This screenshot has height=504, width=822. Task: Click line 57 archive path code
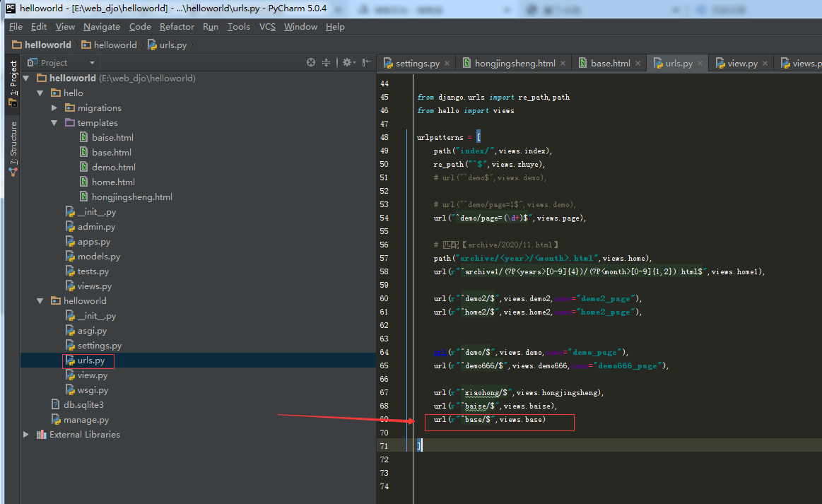click(543, 258)
